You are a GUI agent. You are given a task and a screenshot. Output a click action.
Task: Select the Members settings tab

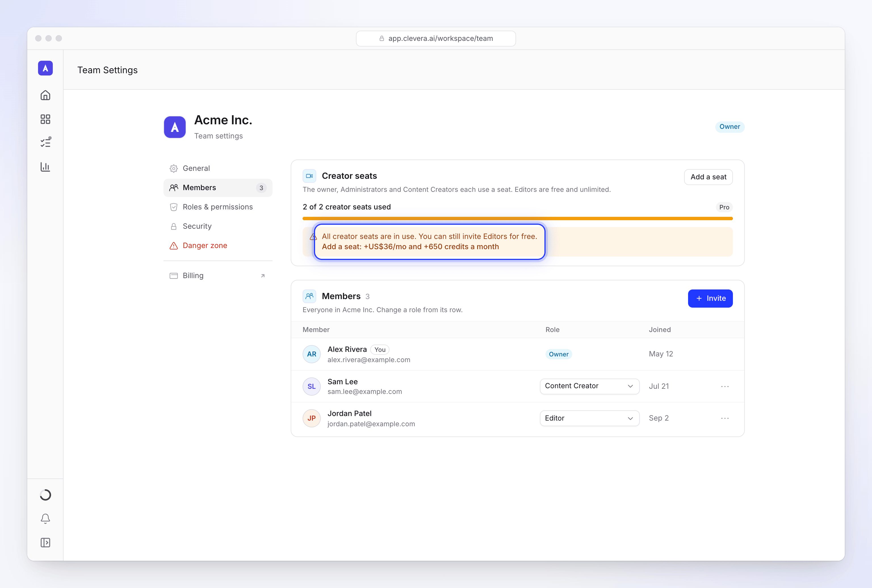[x=218, y=188]
